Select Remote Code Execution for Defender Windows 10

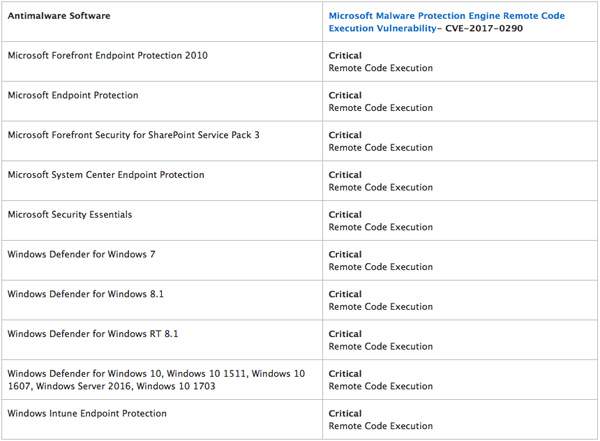(381, 387)
